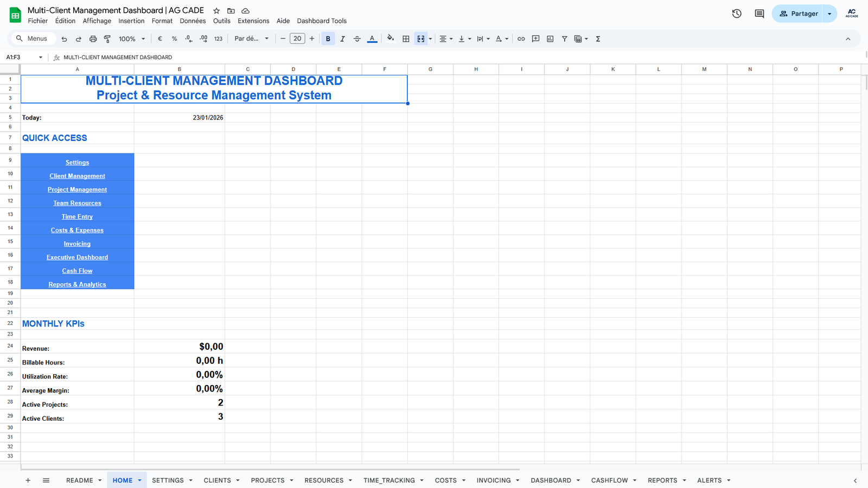
Task: Open the zoom 100% dropdown
Action: pos(132,39)
